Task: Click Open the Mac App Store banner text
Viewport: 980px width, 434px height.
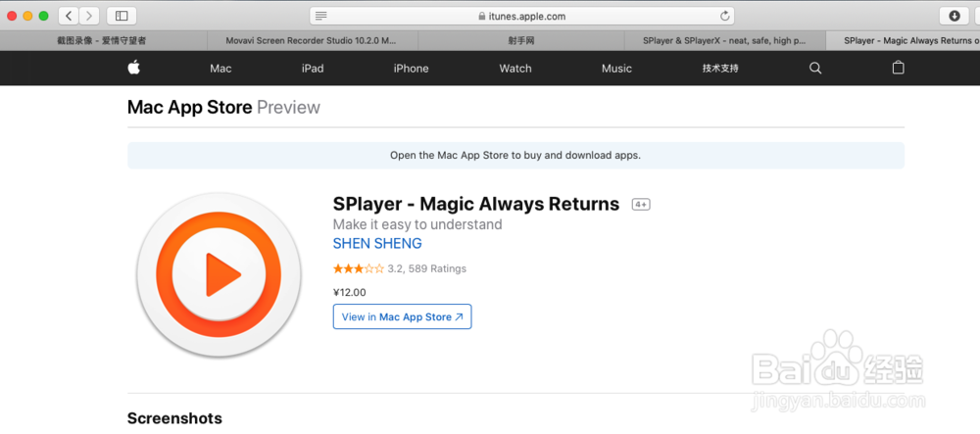Action: 515,156
